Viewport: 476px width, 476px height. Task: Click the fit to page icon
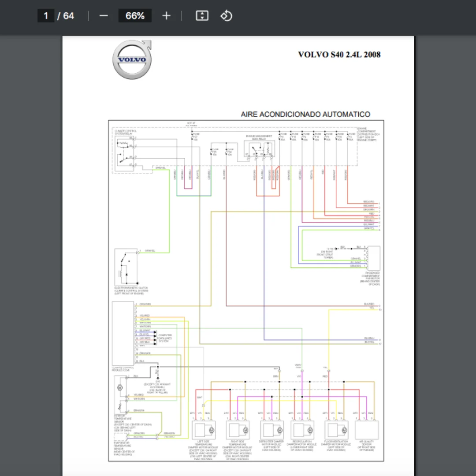pyautogui.click(x=202, y=16)
